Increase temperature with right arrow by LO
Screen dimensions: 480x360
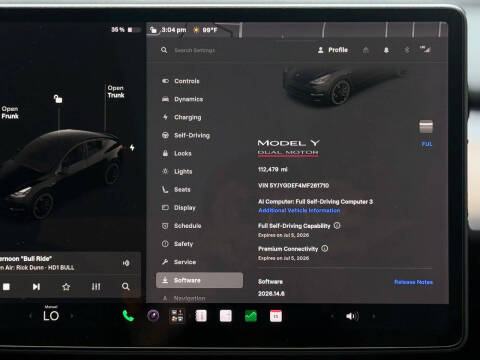click(72, 316)
